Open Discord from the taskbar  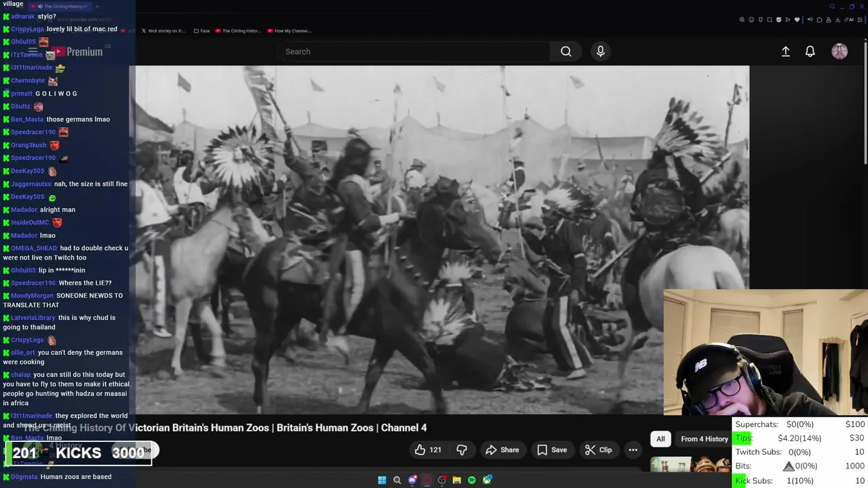coord(412,480)
